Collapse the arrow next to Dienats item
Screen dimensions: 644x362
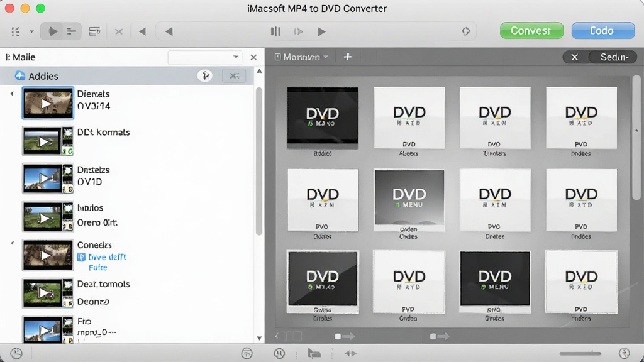12,94
